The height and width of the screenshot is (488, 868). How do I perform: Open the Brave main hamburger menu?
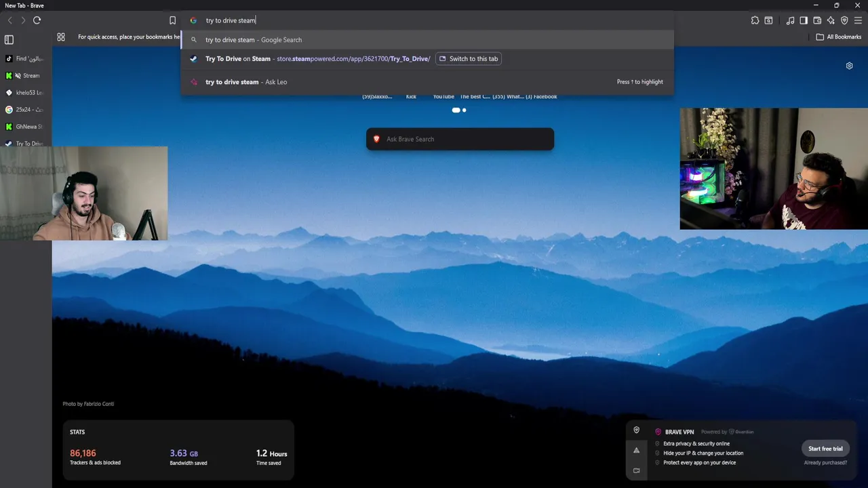tap(858, 20)
